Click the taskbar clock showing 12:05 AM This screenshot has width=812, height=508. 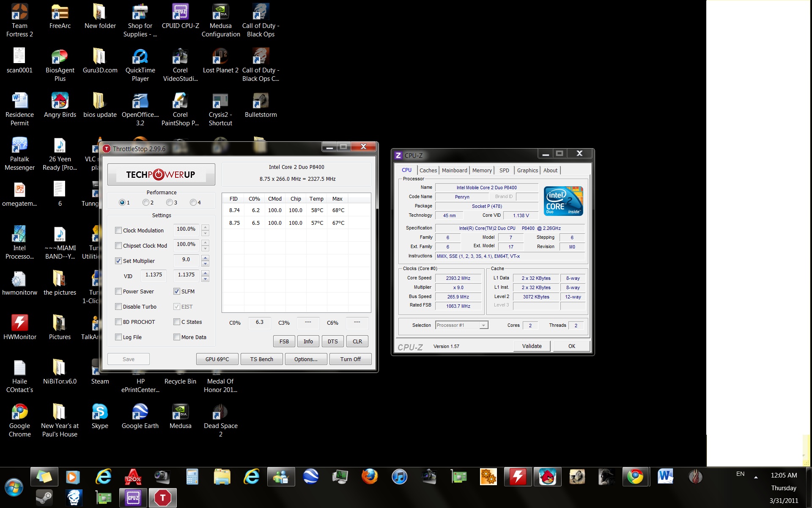[784, 475]
